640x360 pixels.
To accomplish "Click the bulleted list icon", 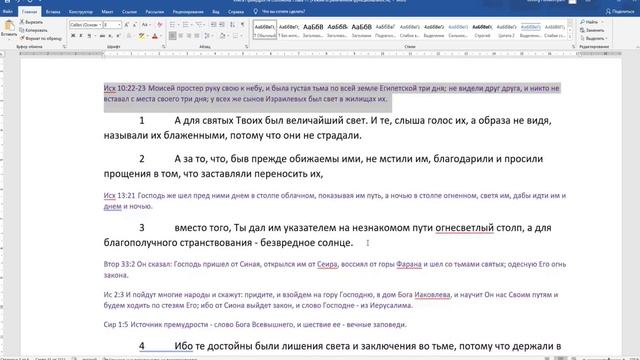I will pyautogui.click(x=172, y=25).
